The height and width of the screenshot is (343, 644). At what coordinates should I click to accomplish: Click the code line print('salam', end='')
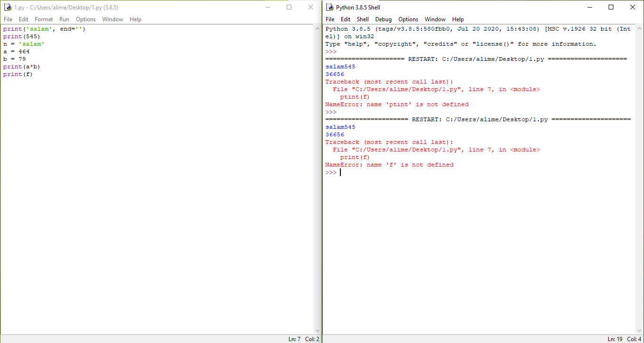[x=44, y=29]
